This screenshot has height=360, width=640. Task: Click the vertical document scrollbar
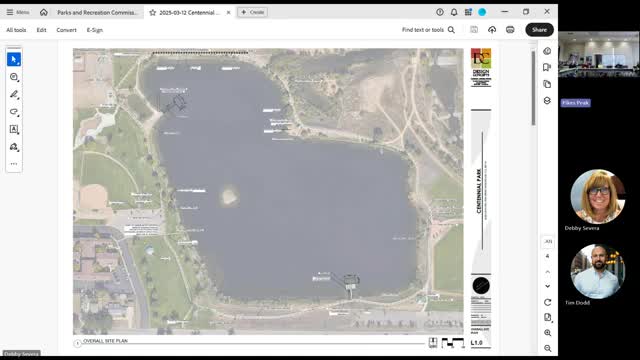[x=533, y=88]
